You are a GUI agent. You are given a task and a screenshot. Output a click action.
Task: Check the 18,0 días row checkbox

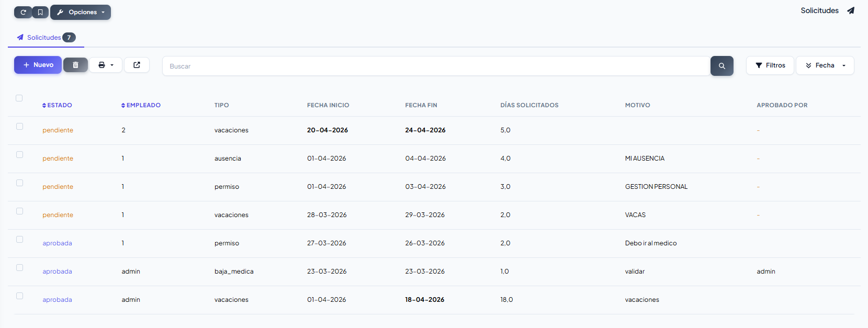(19, 296)
